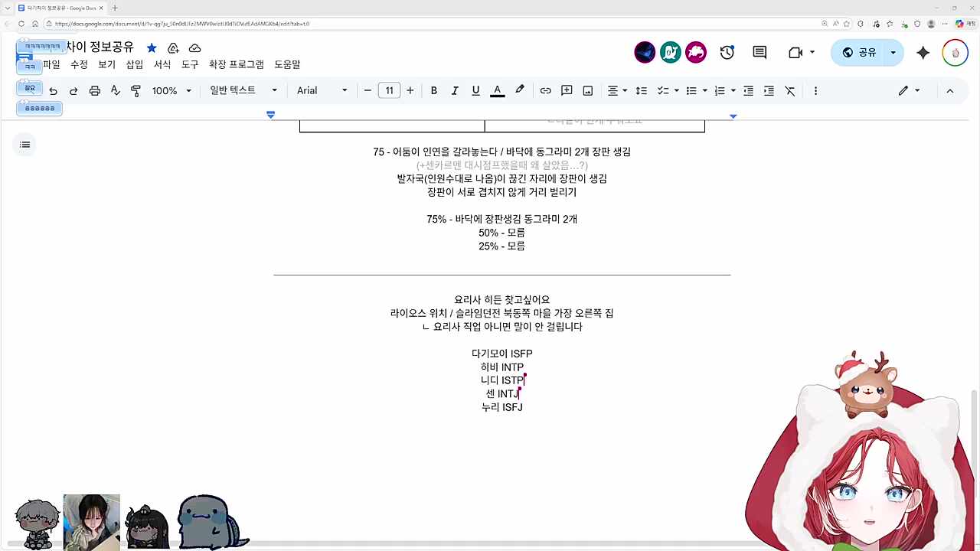Toggle bold formatting

point(434,90)
